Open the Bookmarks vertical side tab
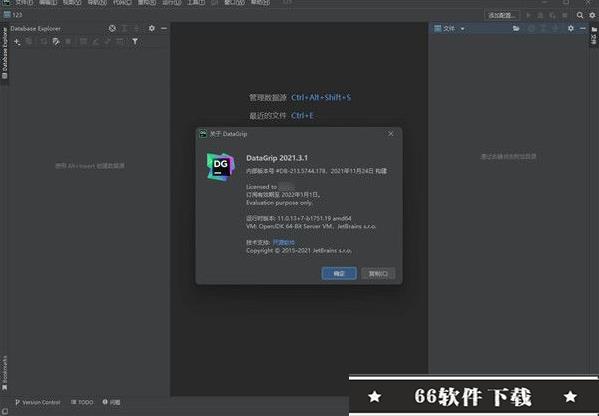 click(x=5, y=374)
